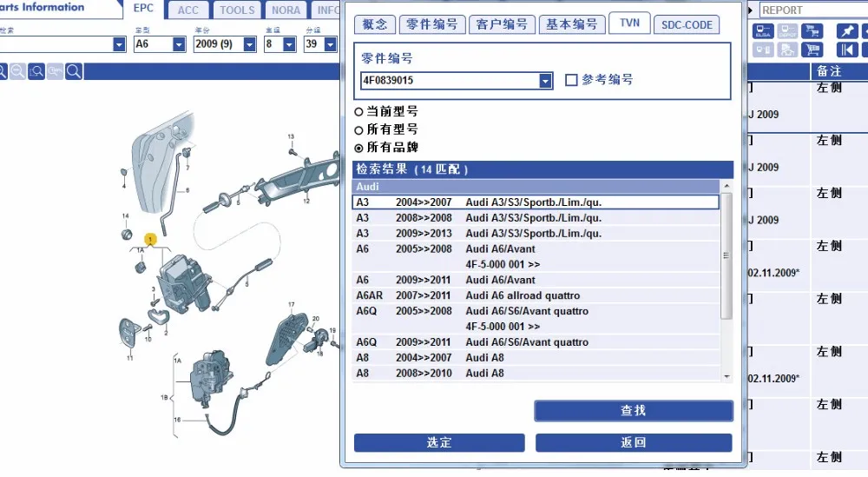Click part number 13 in the diagram
The width and height of the screenshot is (868, 477).
pyautogui.click(x=291, y=136)
